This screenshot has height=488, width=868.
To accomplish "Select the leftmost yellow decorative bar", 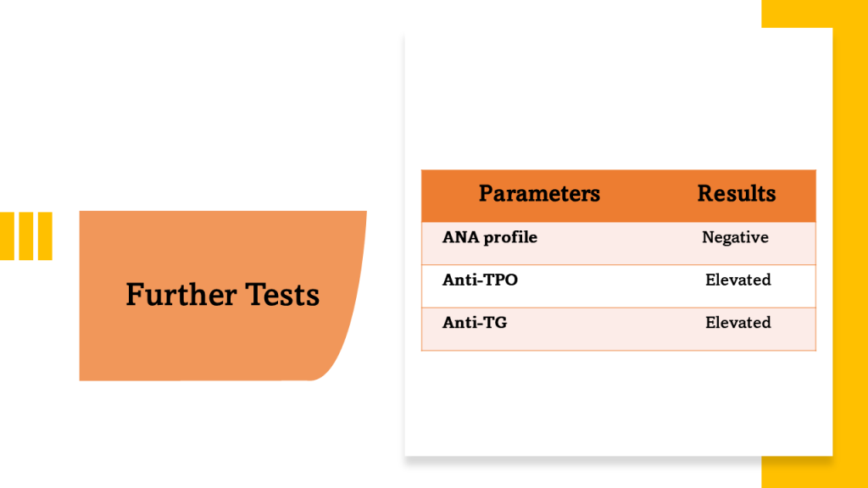I will click(x=8, y=236).
